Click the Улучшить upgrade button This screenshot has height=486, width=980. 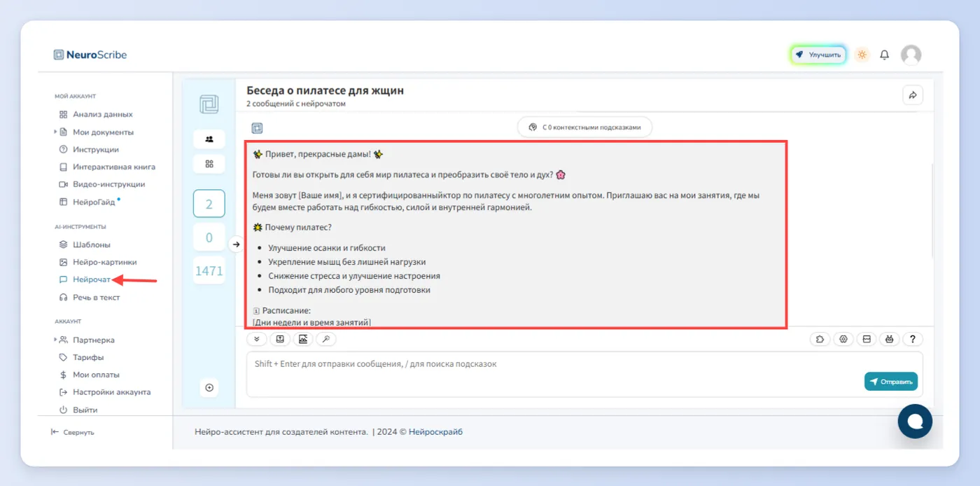tap(818, 55)
